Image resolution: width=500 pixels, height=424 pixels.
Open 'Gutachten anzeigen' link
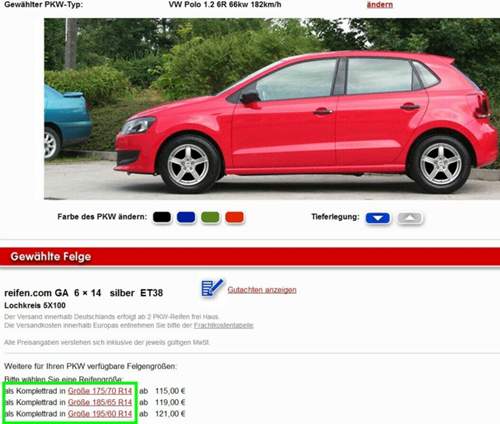click(262, 290)
